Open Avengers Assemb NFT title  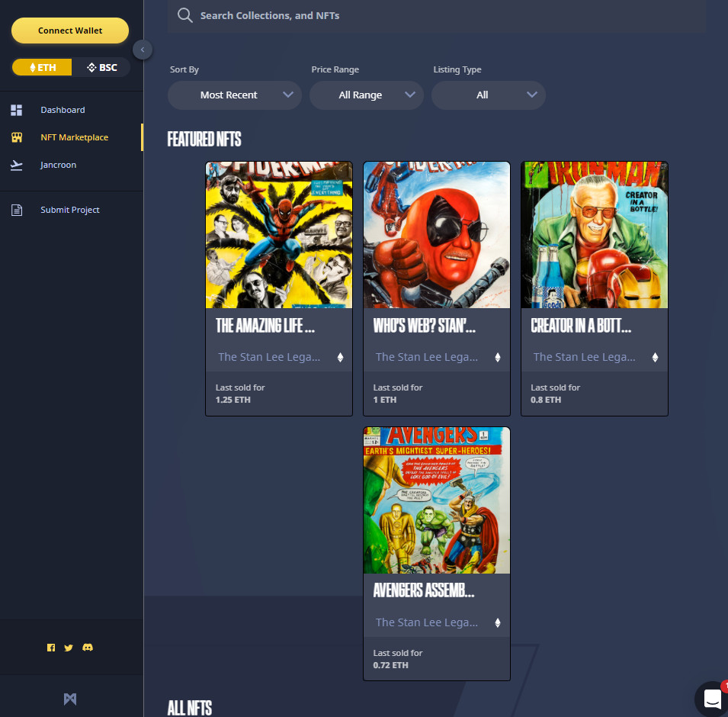pos(424,590)
